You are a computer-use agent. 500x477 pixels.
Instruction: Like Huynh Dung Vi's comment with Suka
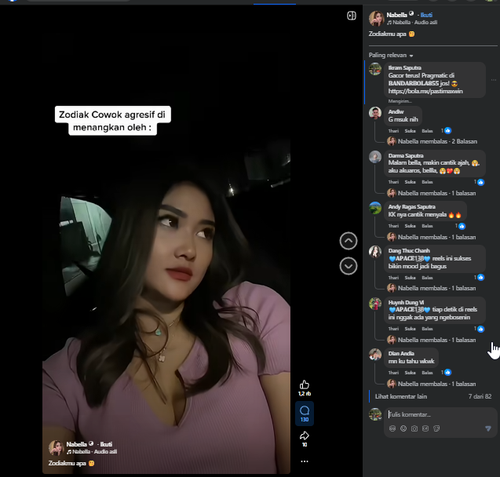(x=410, y=329)
